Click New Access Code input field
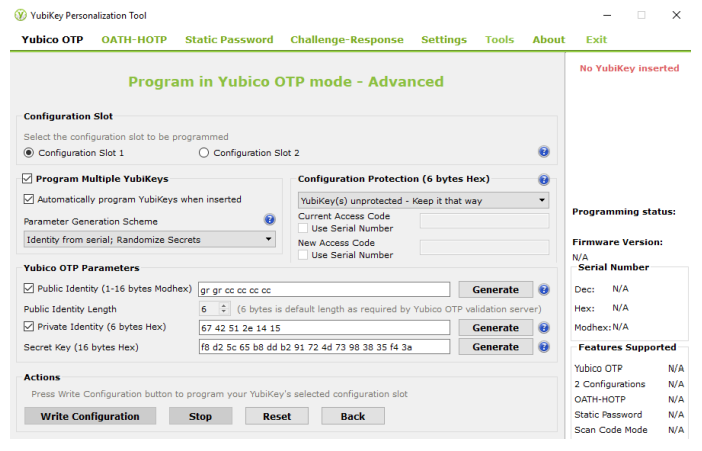This screenshot has width=702, height=451. 484,247
